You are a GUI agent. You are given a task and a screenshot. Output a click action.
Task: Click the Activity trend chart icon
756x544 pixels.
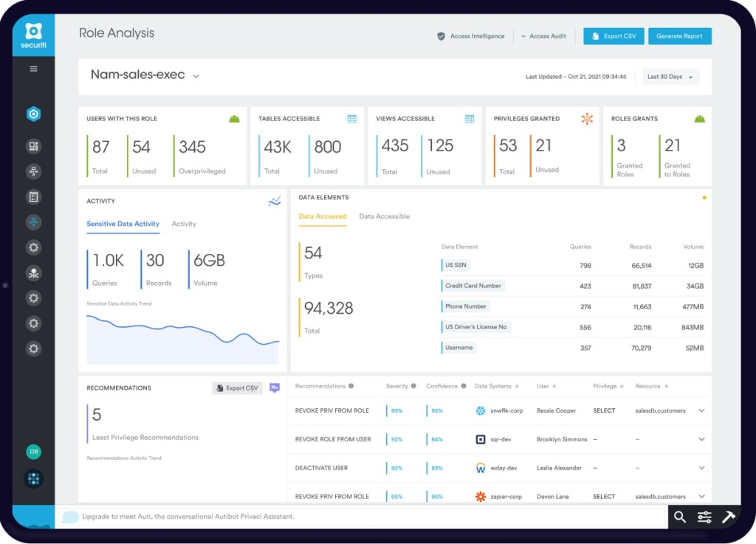click(x=275, y=202)
